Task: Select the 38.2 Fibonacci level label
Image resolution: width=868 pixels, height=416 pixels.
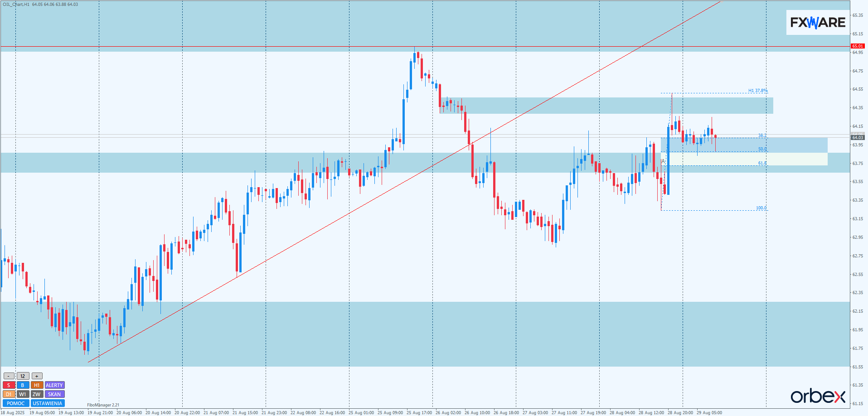Action: (762, 135)
